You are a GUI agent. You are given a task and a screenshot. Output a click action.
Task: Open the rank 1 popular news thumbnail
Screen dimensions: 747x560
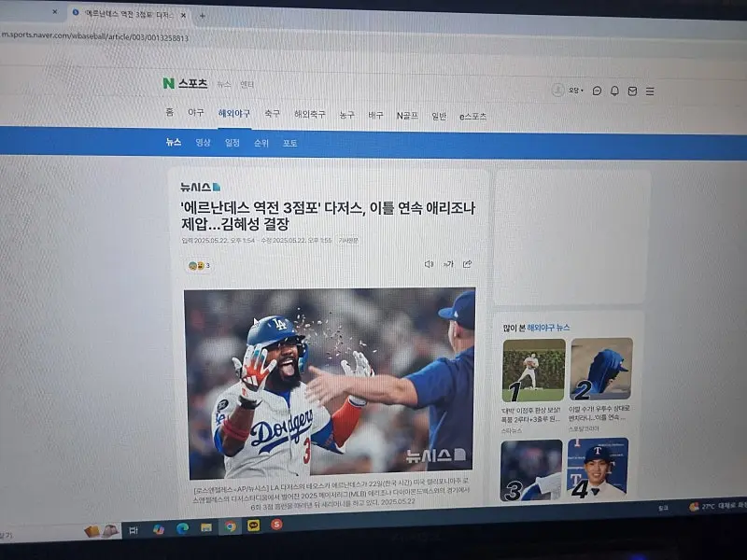point(533,370)
